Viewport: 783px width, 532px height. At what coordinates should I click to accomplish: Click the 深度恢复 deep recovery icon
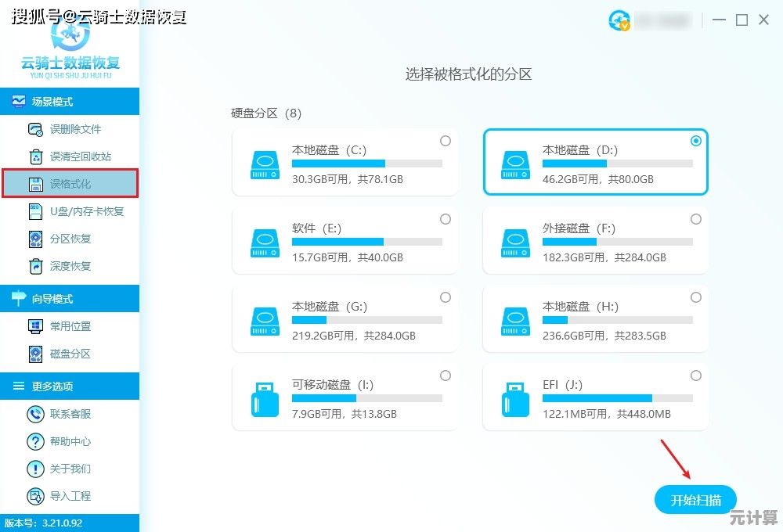point(35,267)
